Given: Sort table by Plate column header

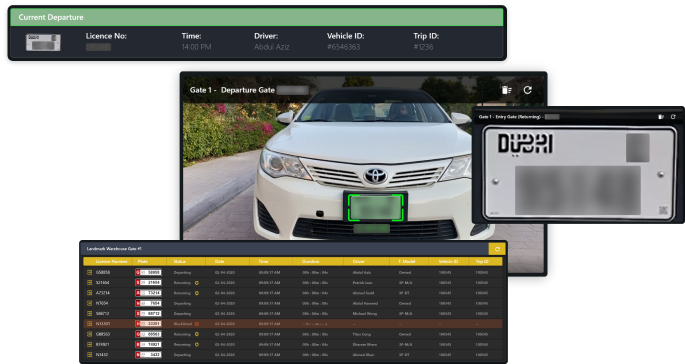Looking at the screenshot, I should tap(143, 261).
